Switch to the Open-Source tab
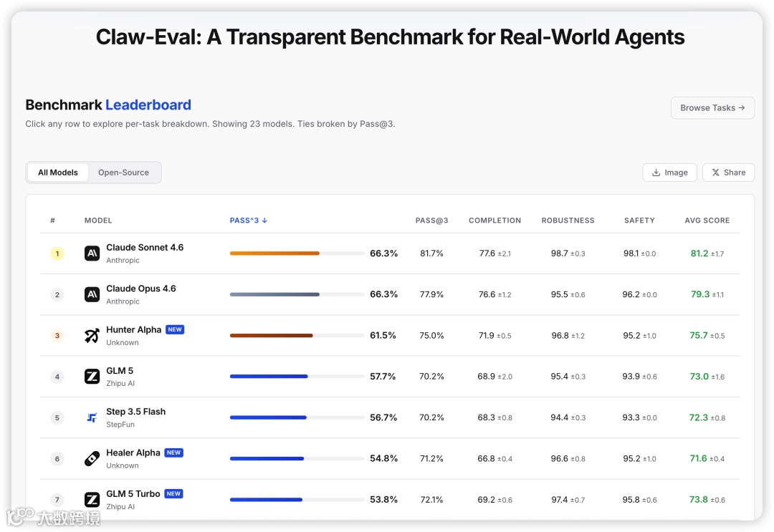The width and height of the screenshot is (774, 532). [x=123, y=173]
